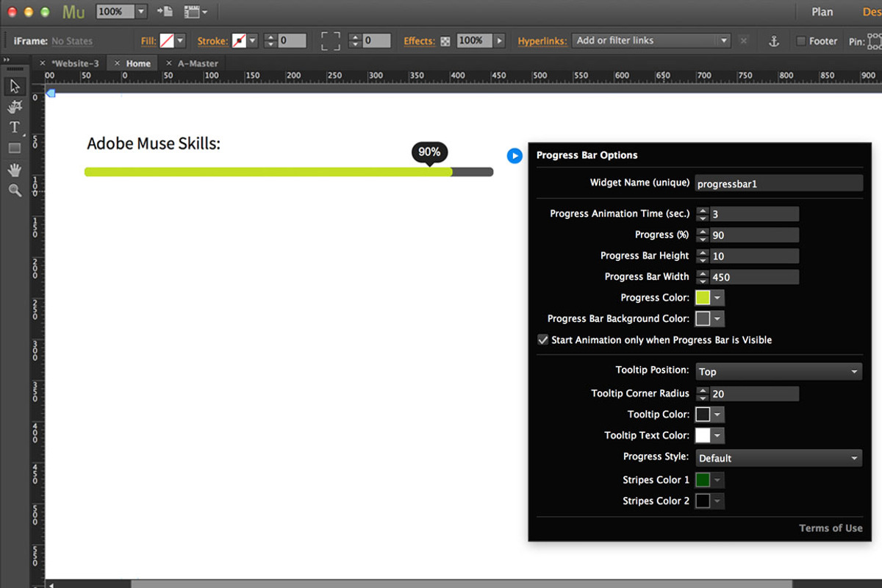882x588 pixels.
Task: Click the Widget Name input field
Action: point(778,184)
